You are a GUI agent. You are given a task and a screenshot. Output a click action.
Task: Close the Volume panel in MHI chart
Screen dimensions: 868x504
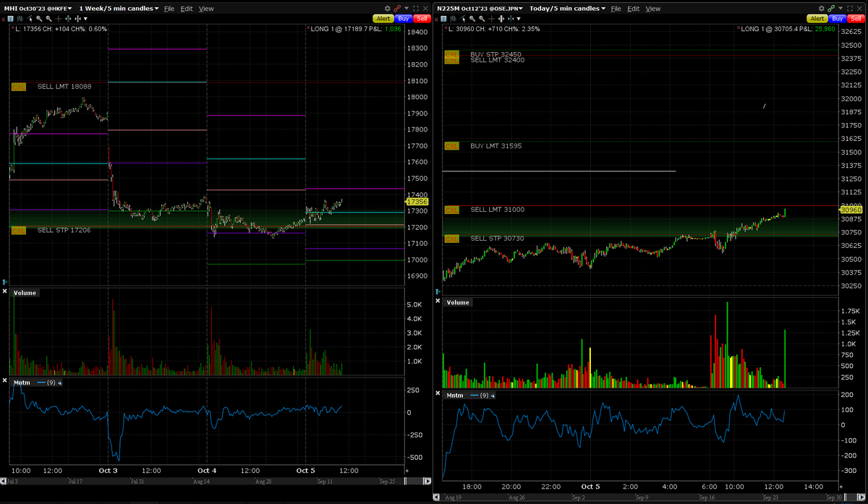[4, 291]
